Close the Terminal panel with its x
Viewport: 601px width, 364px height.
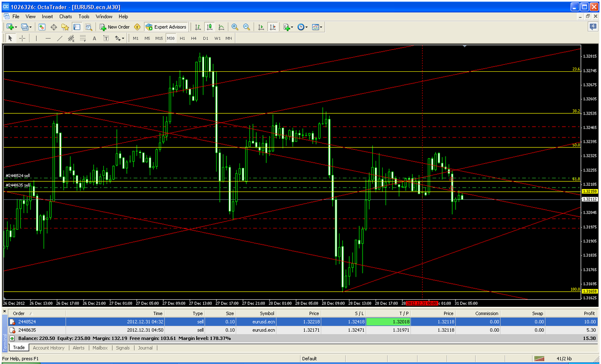pos(5,312)
